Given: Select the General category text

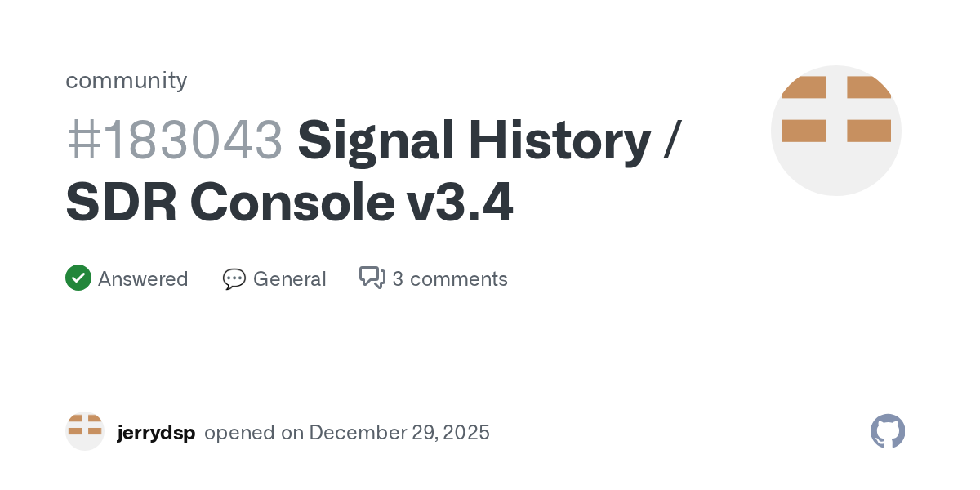Looking at the screenshot, I should tap(289, 279).
